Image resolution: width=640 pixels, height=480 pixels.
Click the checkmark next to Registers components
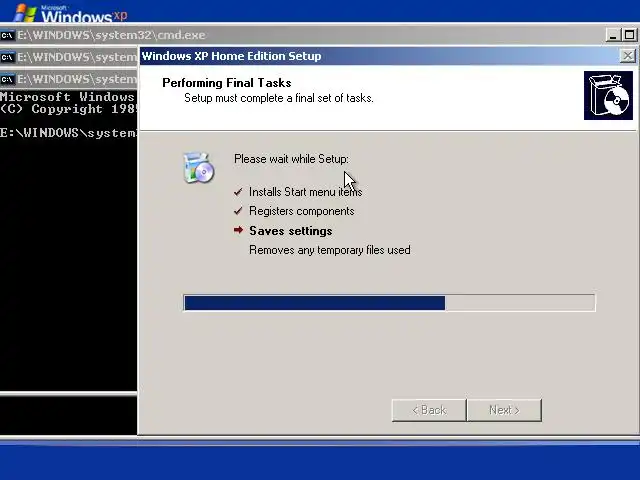(x=238, y=211)
